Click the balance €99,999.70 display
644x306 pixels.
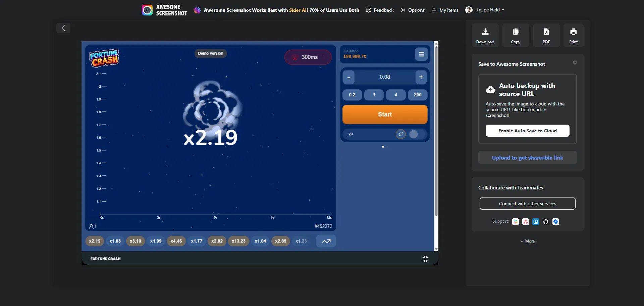point(355,56)
